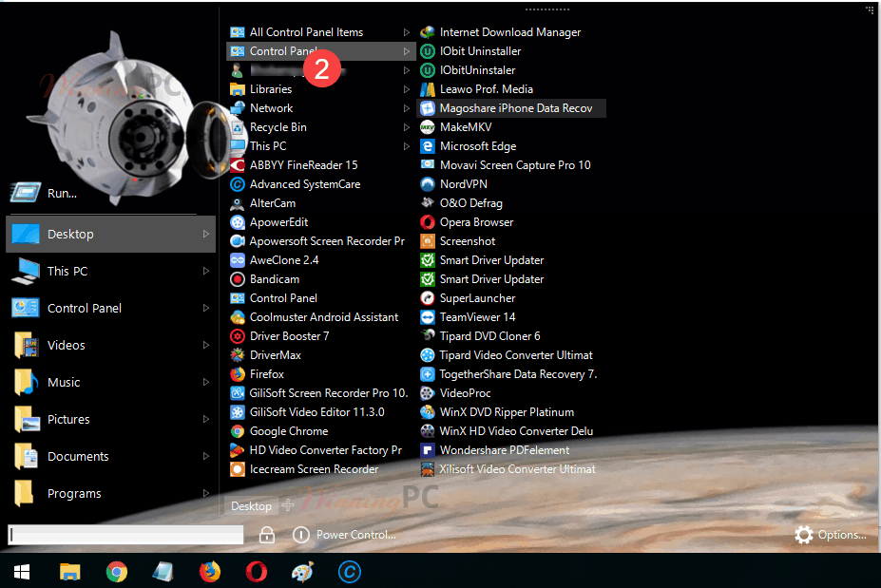Click the grid dots icon top right
This screenshot has height=588, width=881.
tap(870, 9)
